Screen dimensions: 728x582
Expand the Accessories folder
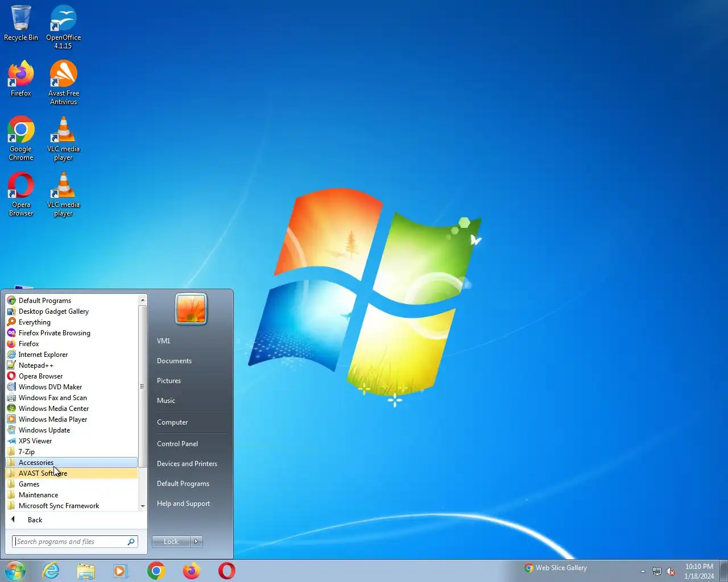pyautogui.click(x=72, y=462)
